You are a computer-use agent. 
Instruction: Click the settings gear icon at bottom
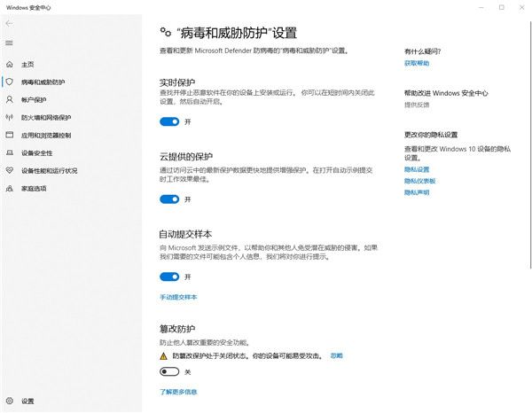pyautogui.click(x=10, y=401)
